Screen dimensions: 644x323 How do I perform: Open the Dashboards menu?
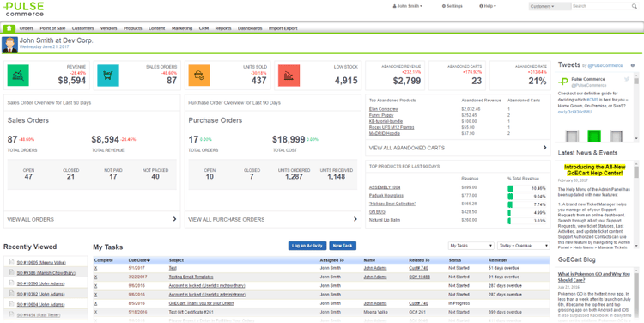point(250,28)
